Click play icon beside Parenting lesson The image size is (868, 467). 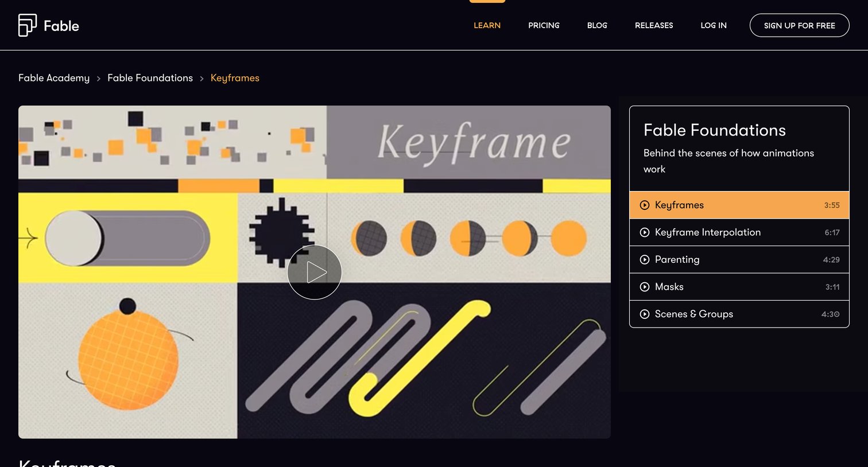tap(645, 259)
